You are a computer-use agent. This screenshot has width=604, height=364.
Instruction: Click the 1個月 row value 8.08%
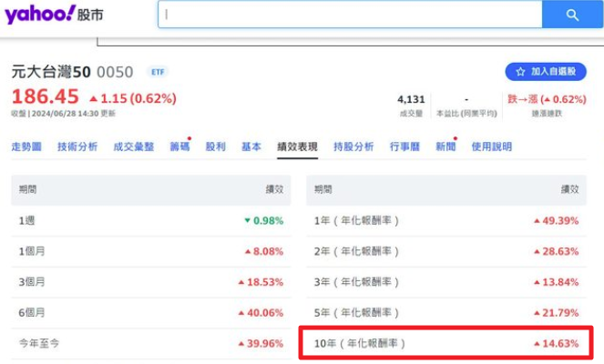pyautogui.click(x=264, y=252)
